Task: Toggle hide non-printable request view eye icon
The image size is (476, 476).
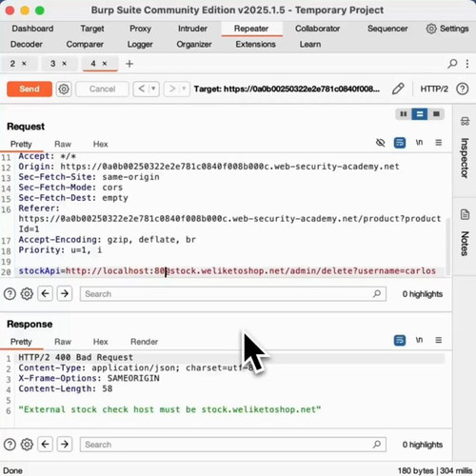Action: 380,143
